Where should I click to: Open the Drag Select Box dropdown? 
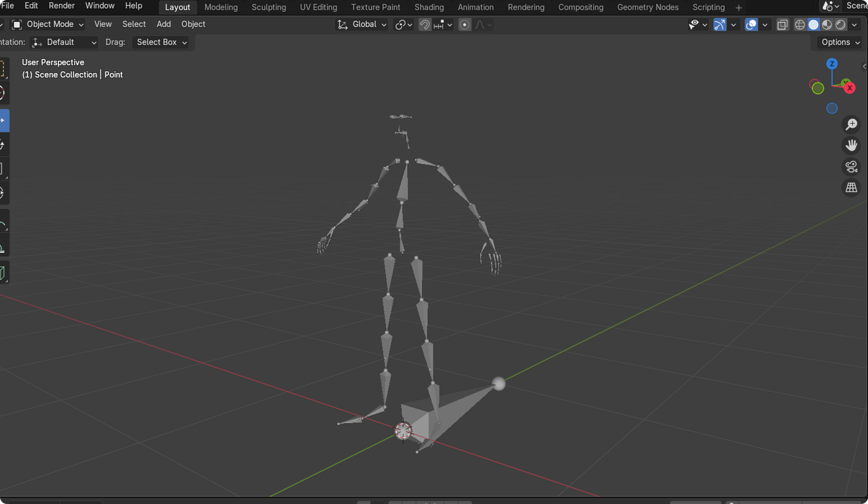(x=161, y=42)
